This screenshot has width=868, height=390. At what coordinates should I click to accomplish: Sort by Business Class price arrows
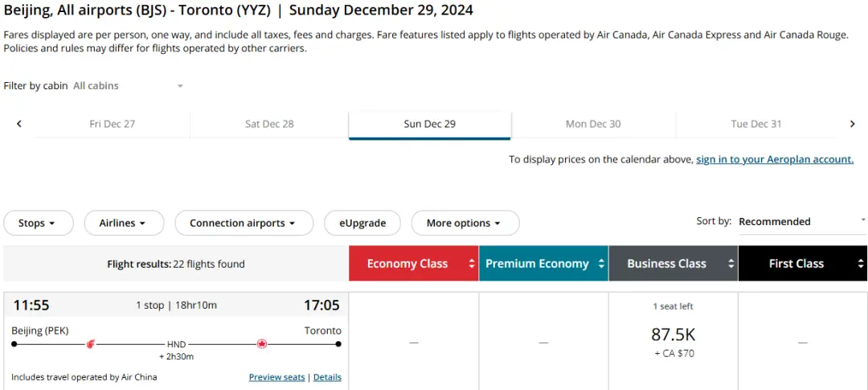[x=731, y=264]
